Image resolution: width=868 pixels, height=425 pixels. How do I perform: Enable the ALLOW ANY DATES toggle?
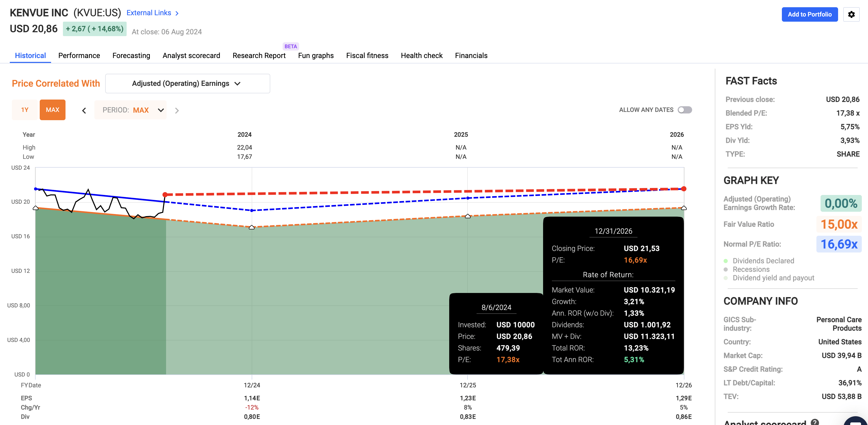click(684, 110)
